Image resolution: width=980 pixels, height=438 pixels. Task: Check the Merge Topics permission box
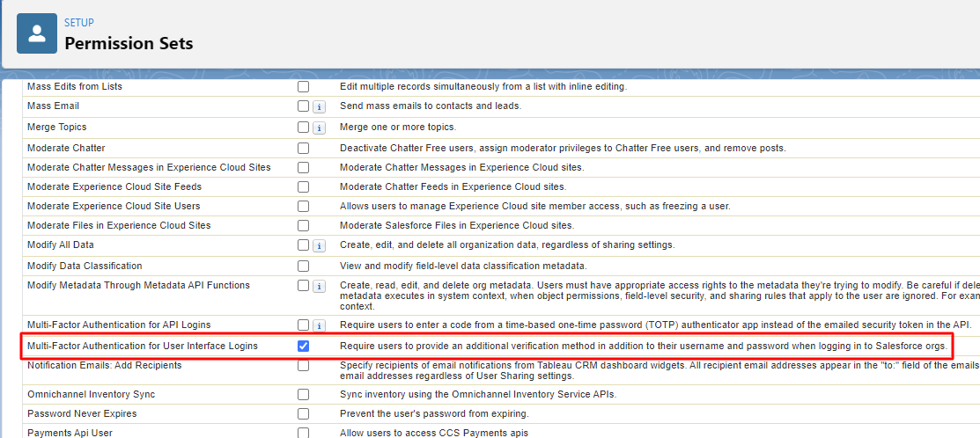point(303,128)
